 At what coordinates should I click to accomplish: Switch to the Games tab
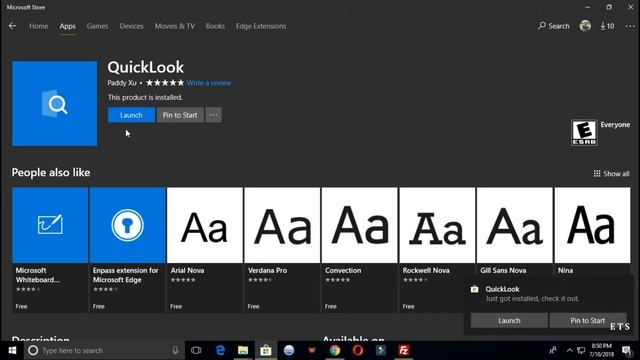[x=97, y=26]
